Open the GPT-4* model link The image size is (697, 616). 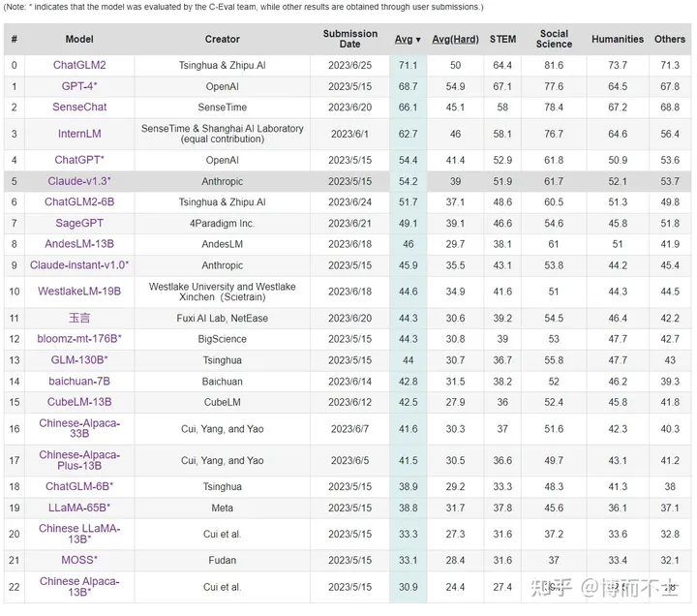[x=79, y=86]
